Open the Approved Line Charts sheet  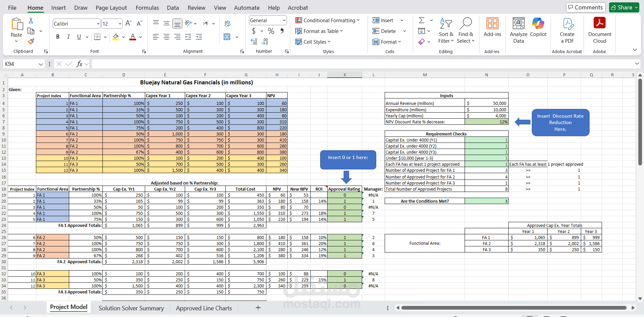tap(204, 308)
